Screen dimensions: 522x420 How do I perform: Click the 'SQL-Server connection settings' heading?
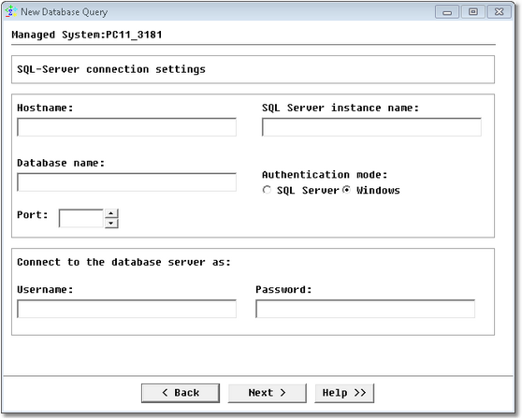coord(111,69)
